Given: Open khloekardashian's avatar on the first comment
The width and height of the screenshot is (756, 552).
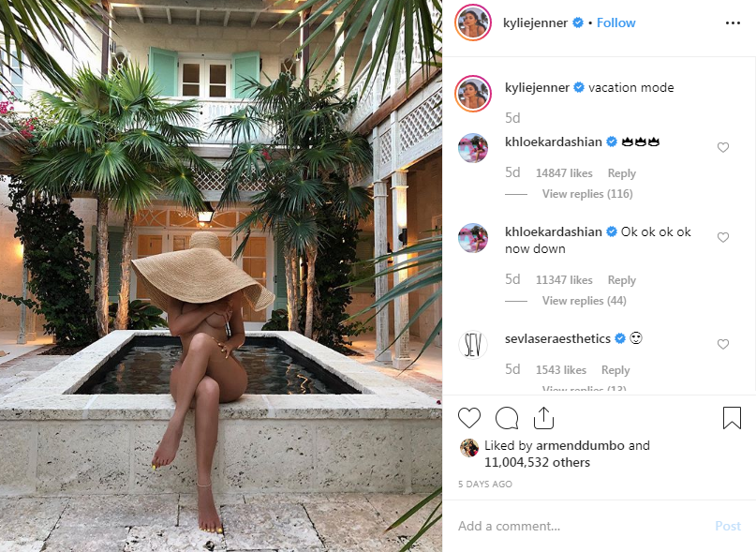Looking at the screenshot, I should (472, 148).
